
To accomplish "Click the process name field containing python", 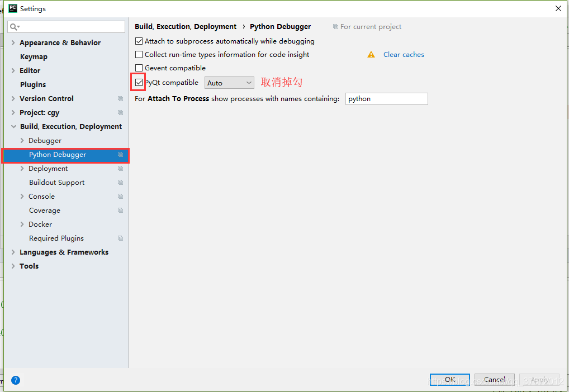I will pos(387,99).
